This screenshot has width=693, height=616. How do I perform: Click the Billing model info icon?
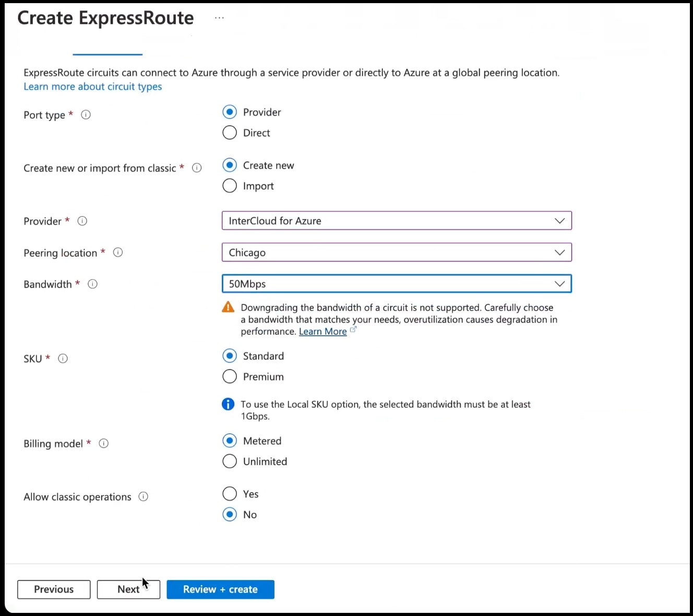point(104,443)
